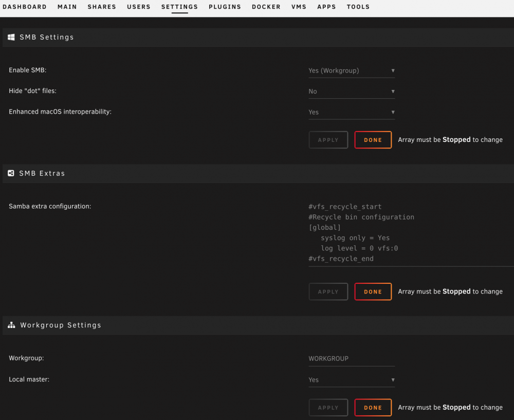Viewport: 514px width, 420px height.
Task: Click the "Enable SMB:" label
Action: 28,70
